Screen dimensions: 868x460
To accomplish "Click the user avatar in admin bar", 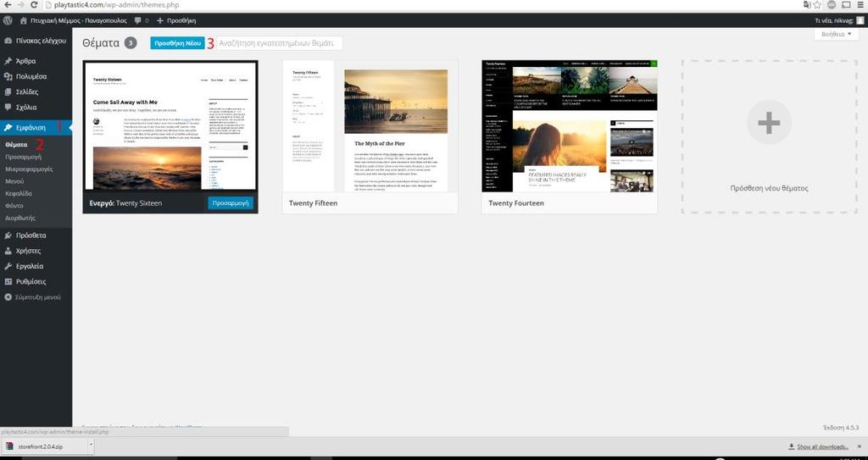I will point(860,20).
